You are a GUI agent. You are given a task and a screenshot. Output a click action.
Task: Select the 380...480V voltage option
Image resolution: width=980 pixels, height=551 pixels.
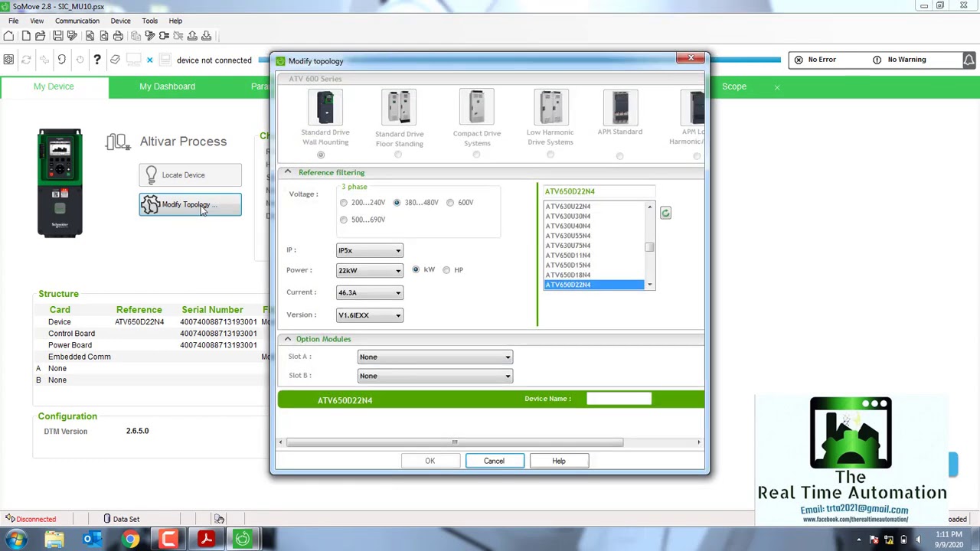[x=397, y=203]
